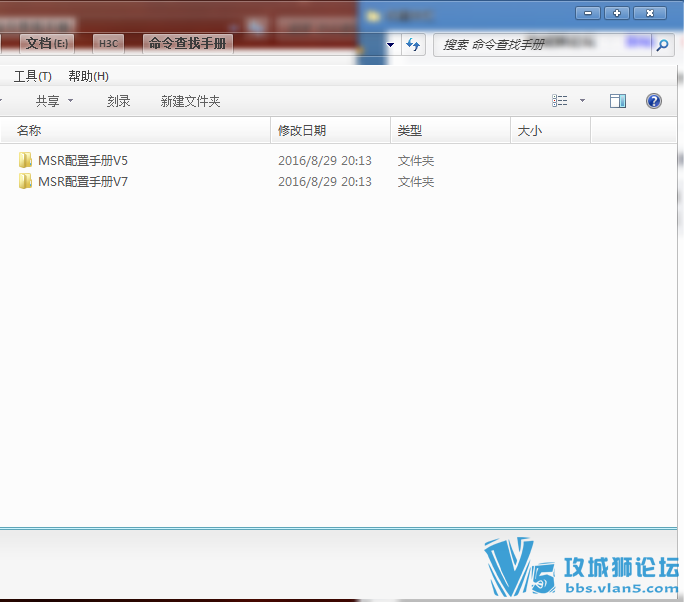The image size is (684, 602).
Task: Change view using the view mode icon
Action: click(x=560, y=101)
